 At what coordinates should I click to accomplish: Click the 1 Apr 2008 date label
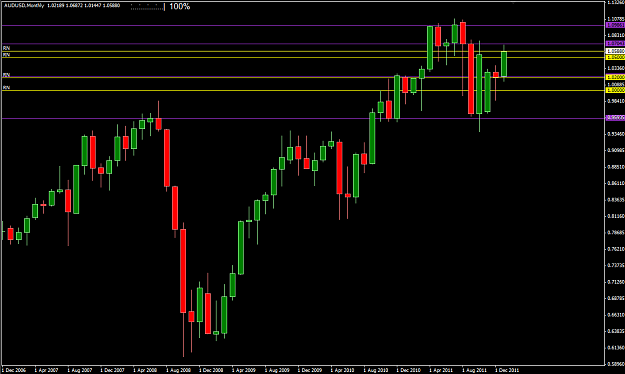click(145, 370)
